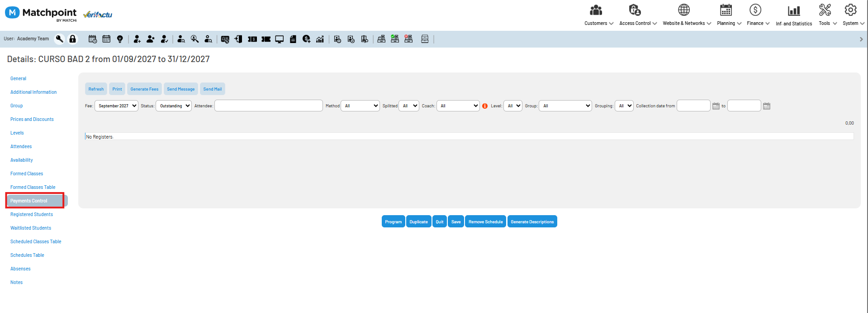Click the light bulb icon
The width and height of the screenshot is (868, 313).
click(x=120, y=39)
